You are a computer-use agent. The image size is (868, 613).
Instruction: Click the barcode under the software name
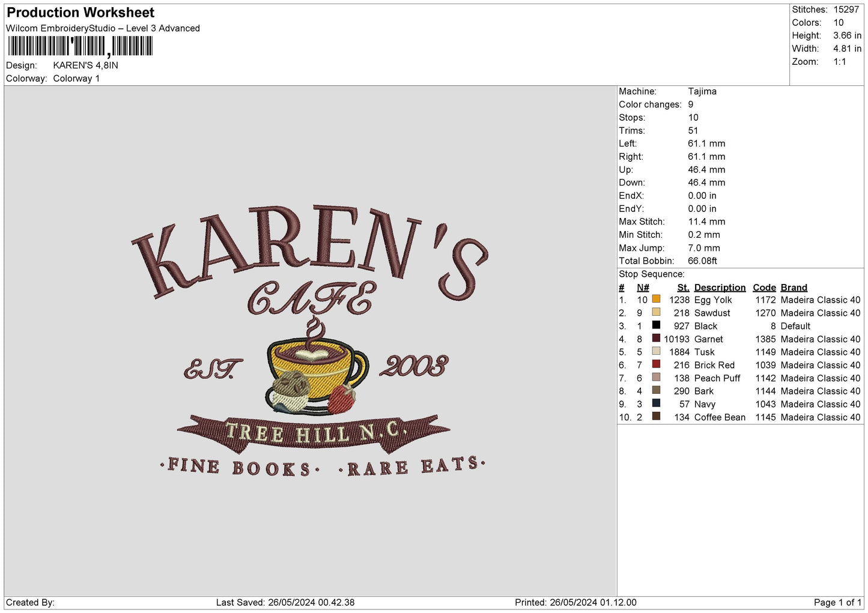80,46
